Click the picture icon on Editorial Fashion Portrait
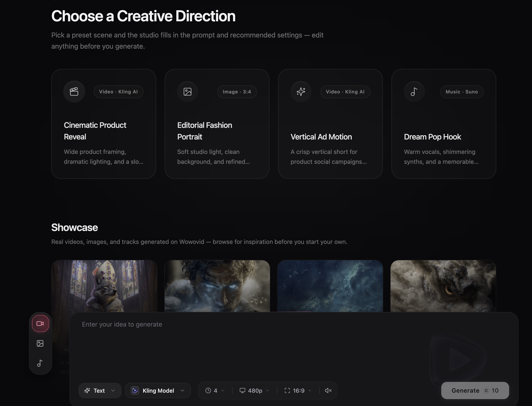Image resolution: width=532 pixels, height=406 pixels. tap(188, 91)
